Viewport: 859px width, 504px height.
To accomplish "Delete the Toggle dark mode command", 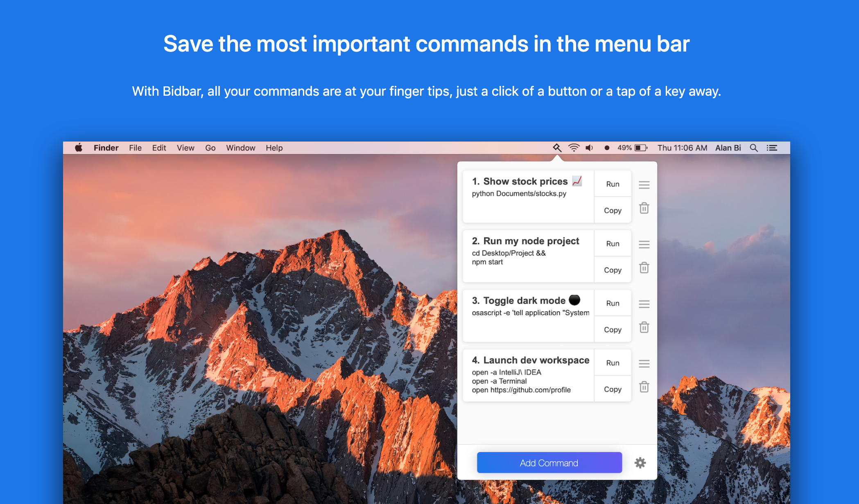I will tap(644, 328).
